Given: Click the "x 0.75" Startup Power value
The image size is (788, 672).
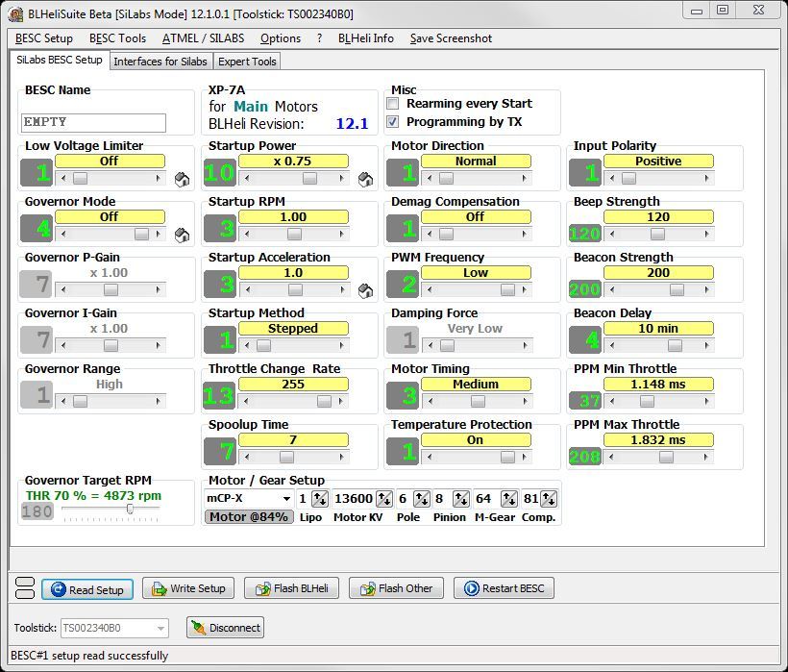Looking at the screenshot, I should [x=293, y=162].
